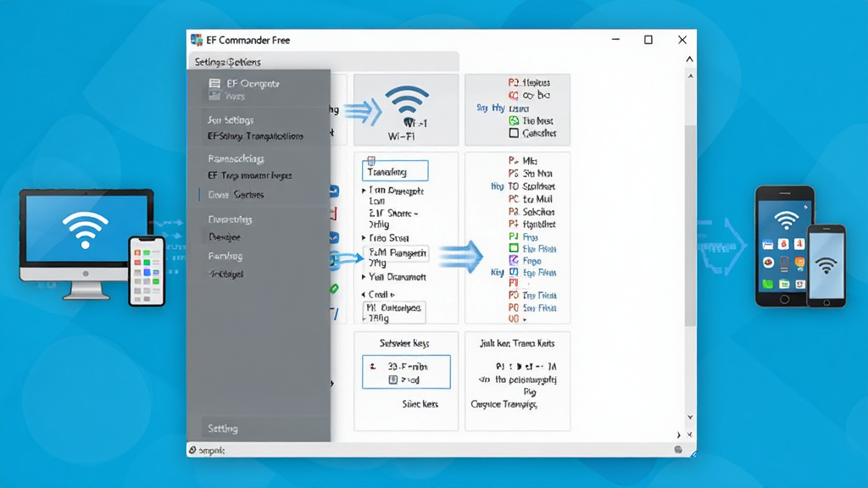Click the 'Jink ker Trana Kats' panel heading
868x488 pixels.
[x=517, y=343]
